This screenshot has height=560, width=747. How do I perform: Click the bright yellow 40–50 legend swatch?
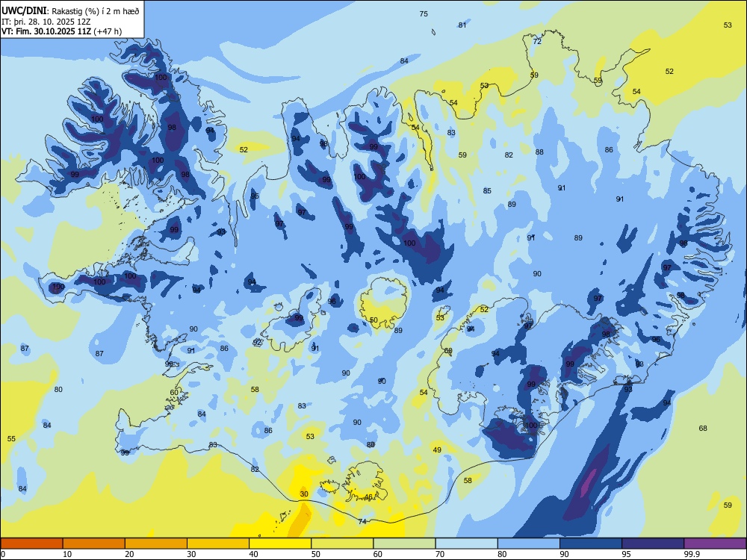coord(280,544)
